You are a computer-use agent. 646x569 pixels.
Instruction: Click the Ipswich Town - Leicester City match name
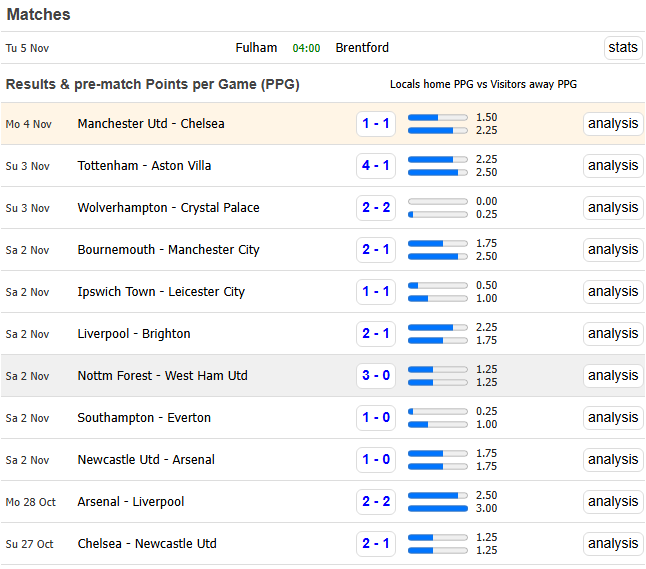click(x=161, y=292)
